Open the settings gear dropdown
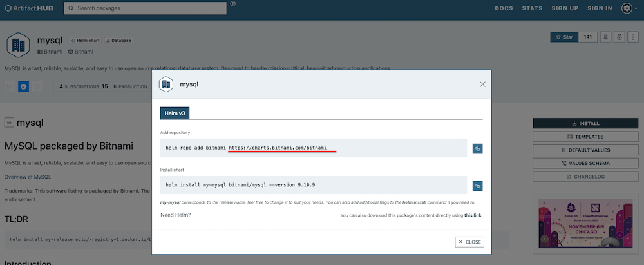The height and width of the screenshot is (265, 644). [x=629, y=8]
